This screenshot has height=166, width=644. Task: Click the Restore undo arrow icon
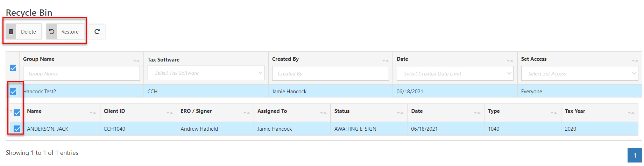click(52, 32)
